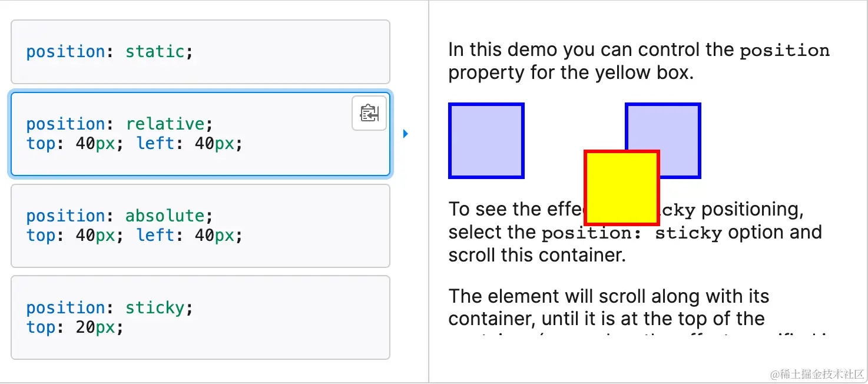868x384 pixels.
Task: Choose the position: absolute example choice
Action: (x=200, y=226)
